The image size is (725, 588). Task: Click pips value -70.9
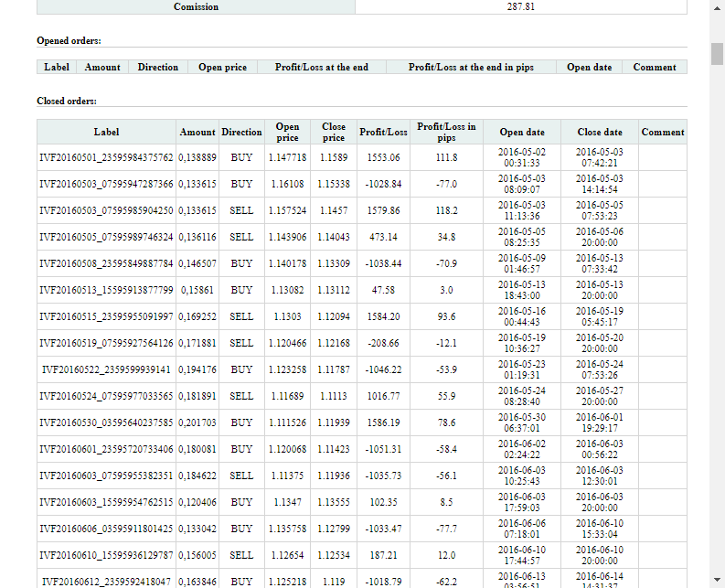(446, 263)
